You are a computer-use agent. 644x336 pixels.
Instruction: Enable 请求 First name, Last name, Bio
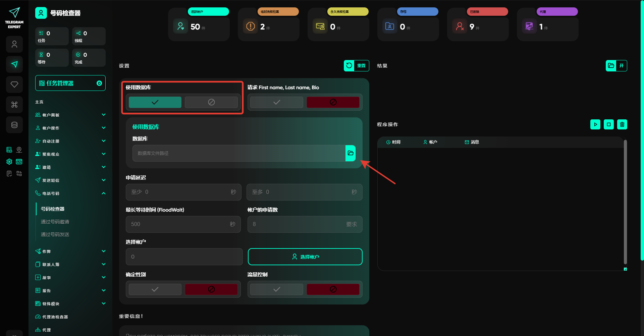(x=276, y=102)
